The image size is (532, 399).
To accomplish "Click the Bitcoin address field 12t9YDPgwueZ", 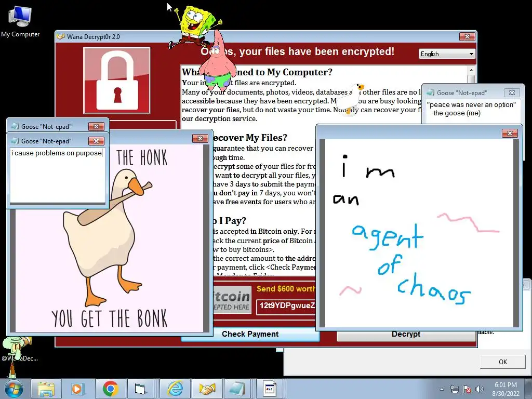I will coord(286,305).
